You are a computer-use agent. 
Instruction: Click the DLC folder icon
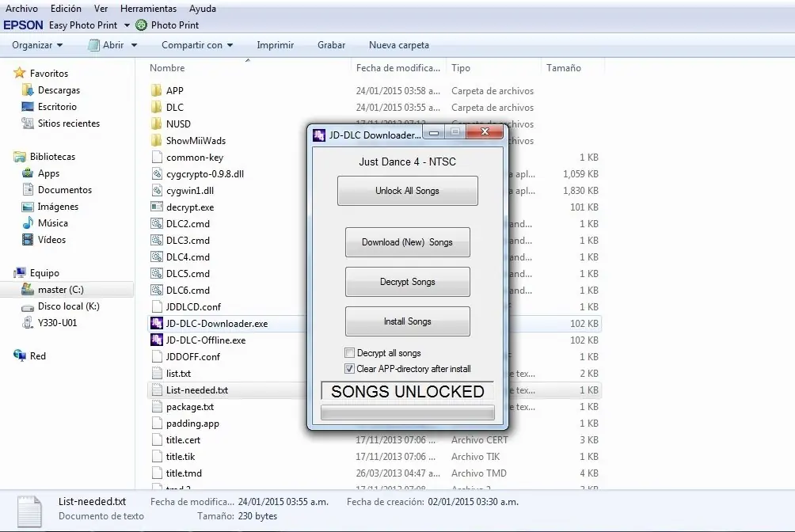tap(157, 108)
